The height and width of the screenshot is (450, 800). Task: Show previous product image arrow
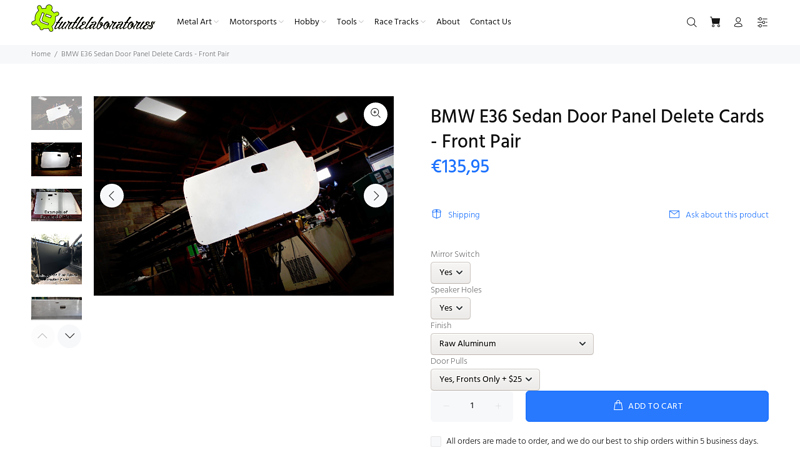click(x=112, y=195)
